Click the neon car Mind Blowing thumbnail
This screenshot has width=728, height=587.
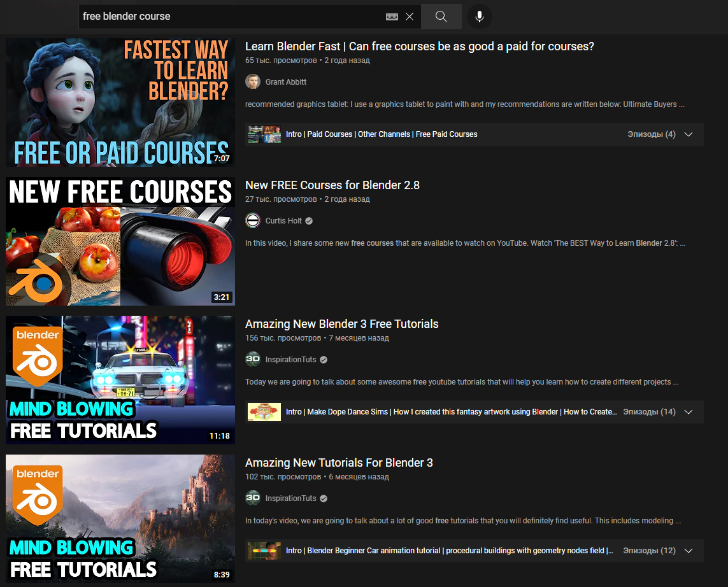tap(120, 380)
